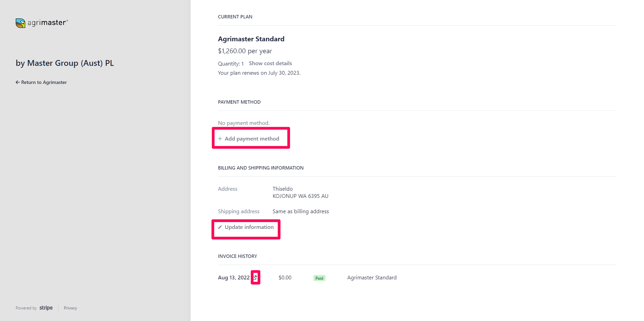Click the by Master Group (Aust) PL heading
The width and height of the screenshot is (644, 321).
point(65,63)
